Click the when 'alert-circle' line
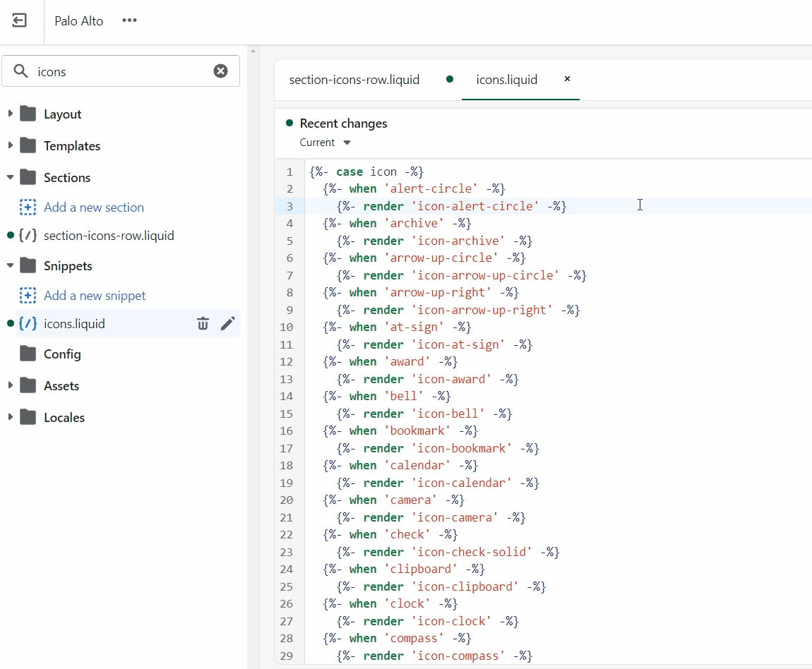This screenshot has height=669, width=812. tap(414, 189)
